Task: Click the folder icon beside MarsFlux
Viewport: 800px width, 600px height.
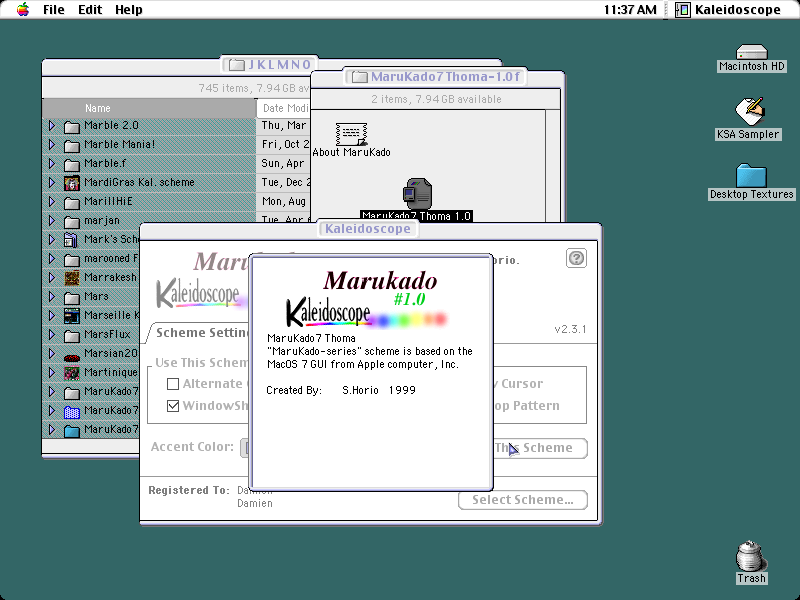Action: click(x=72, y=336)
